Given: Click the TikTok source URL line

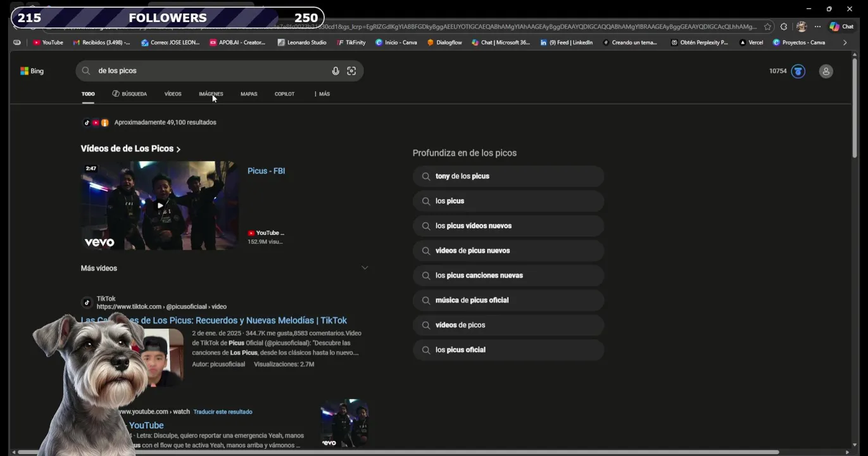Looking at the screenshot, I should coord(161,307).
